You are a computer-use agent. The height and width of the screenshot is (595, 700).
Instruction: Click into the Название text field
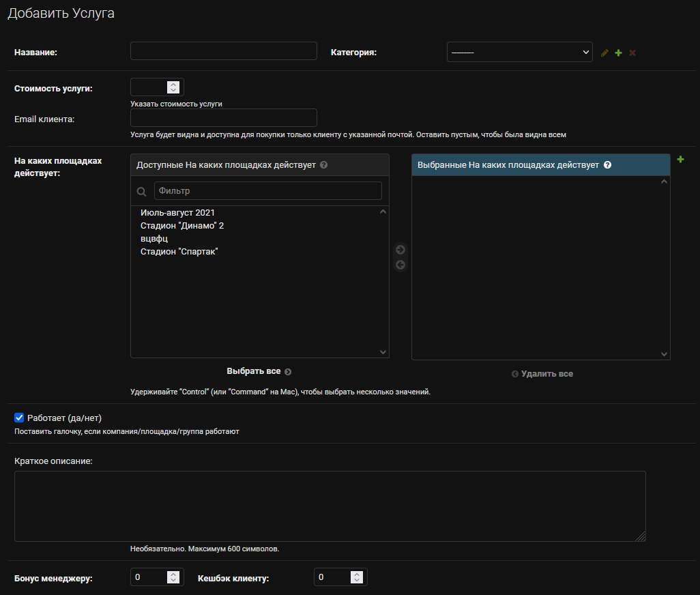pos(224,51)
